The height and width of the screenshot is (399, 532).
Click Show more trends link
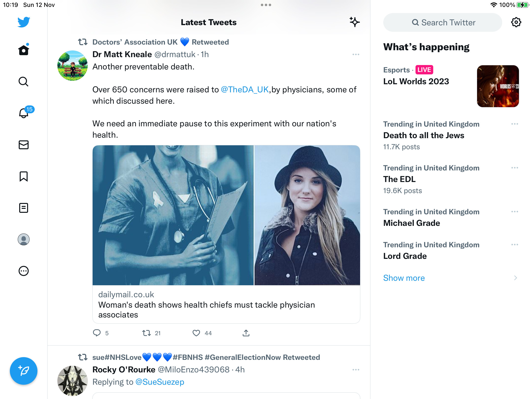404,278
